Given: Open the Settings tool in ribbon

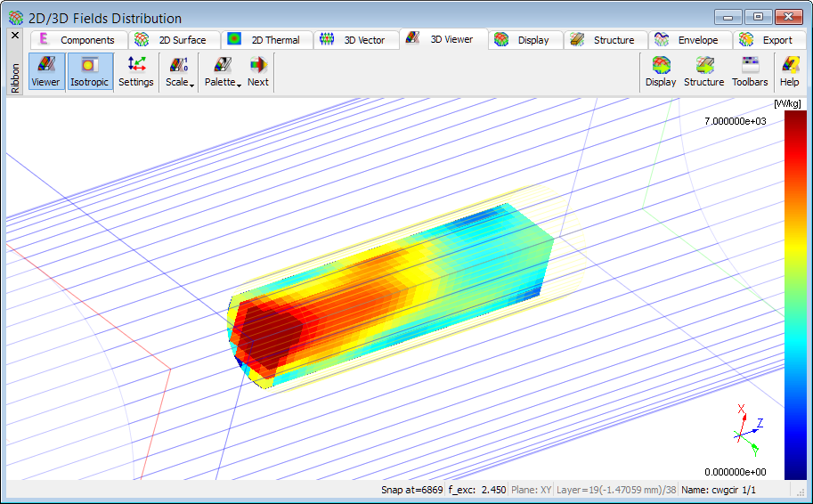Looking at the screenshot, I should pos(136,72).
